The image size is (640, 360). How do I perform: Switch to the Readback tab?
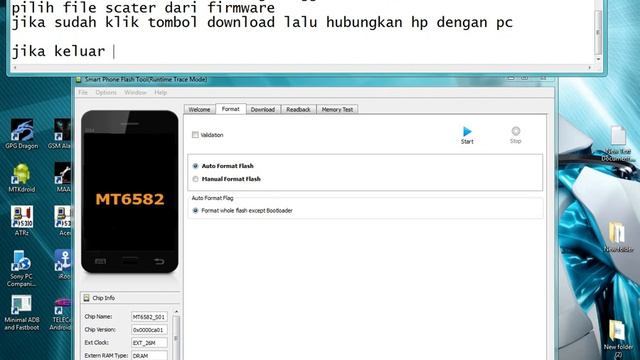(x=298, y=109)
